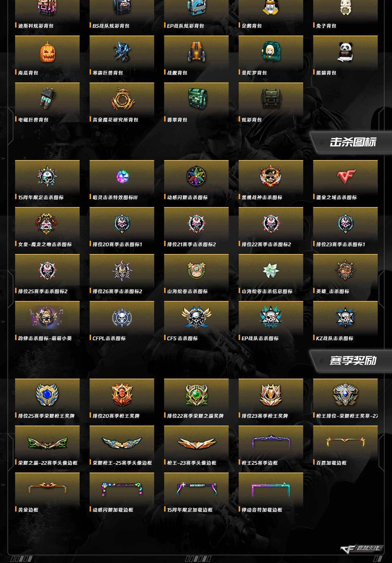Click the 律动音符加载边框 neon frame thumbnail

click(271, 489)
